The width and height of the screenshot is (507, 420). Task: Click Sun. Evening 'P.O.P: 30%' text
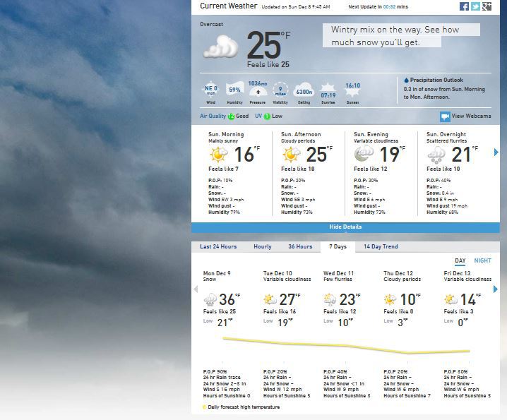[366, 181]
